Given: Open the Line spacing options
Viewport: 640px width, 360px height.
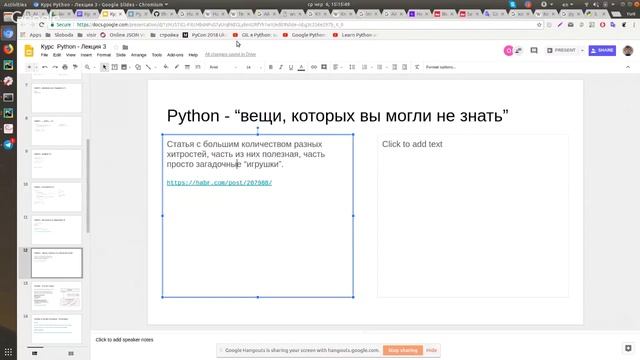Looking at the screenshot, I should point(352,67).
